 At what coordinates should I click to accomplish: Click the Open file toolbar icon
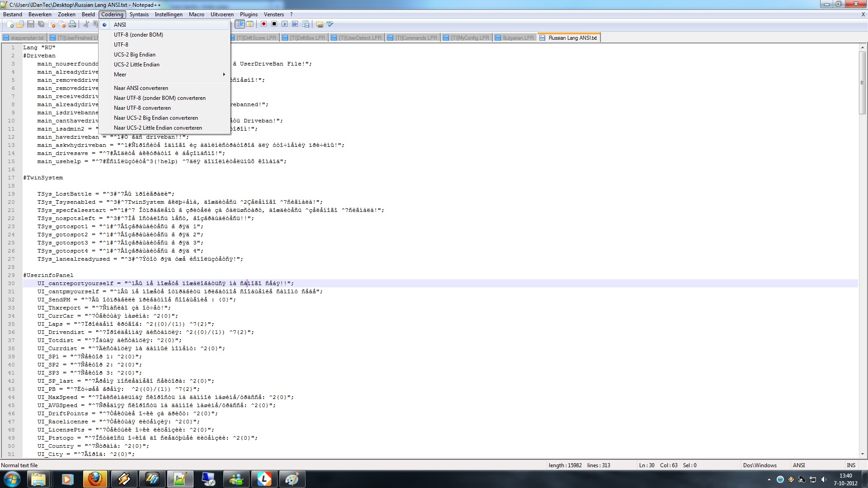pyautogui.click(x=20, y=24)
